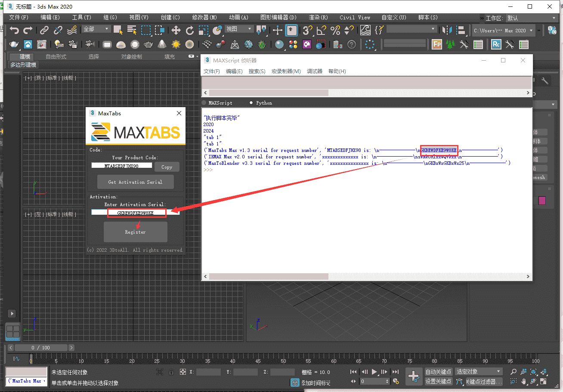Open the Render Setup teapot icon
563x392 pixels.
click(x=15, y=44)
